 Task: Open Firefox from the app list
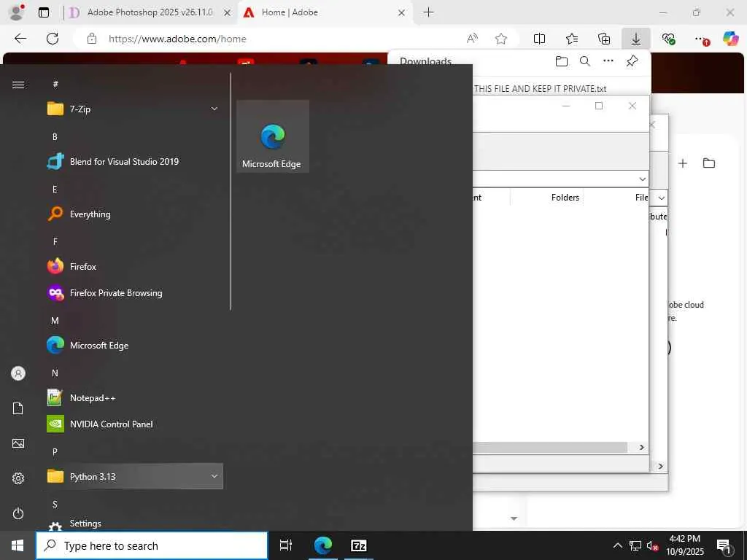tap(133, 266)
